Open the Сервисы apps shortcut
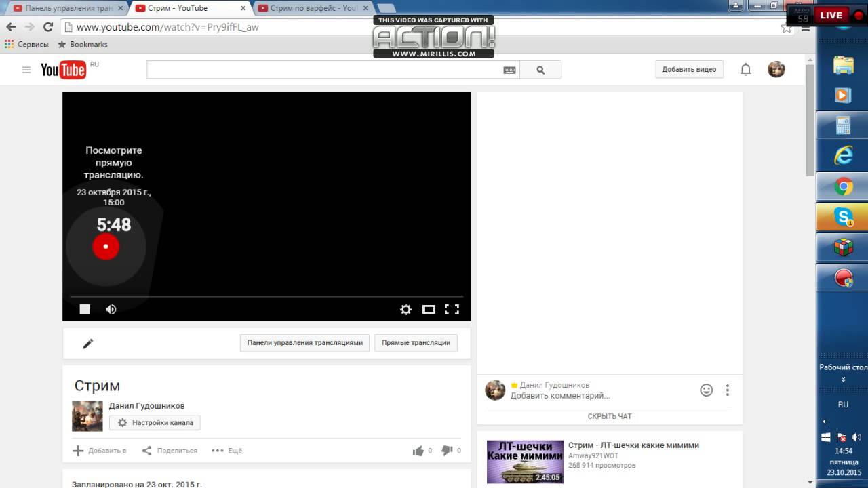This screenshot has width=868, height=488. [x=26, y=44]
